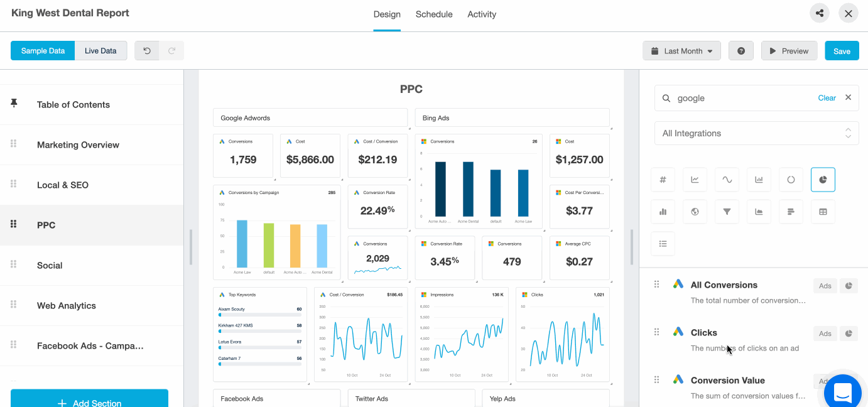Click the Ads tag on the Clicks row
This screenshot has width=868, height=407.
click(825, 334)
